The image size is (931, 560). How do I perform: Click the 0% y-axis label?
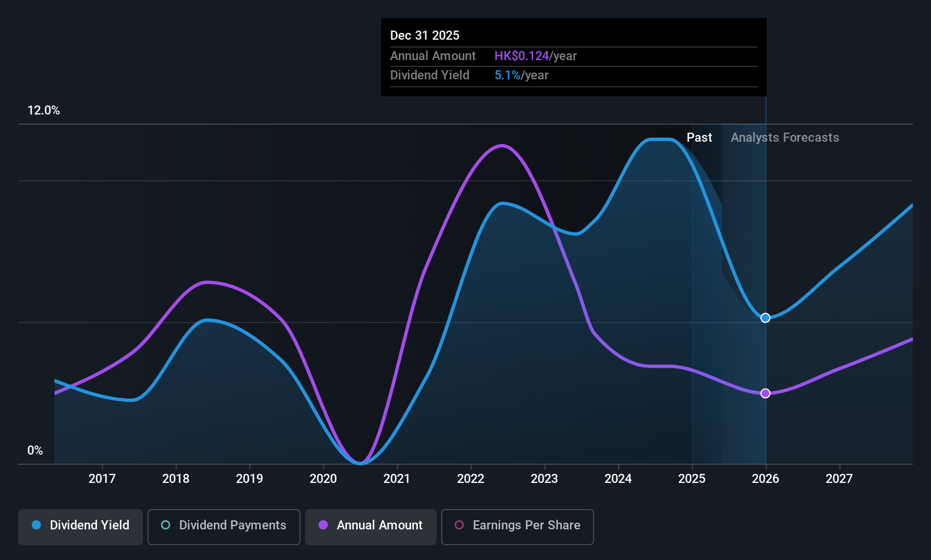click(x=35, y=451)
